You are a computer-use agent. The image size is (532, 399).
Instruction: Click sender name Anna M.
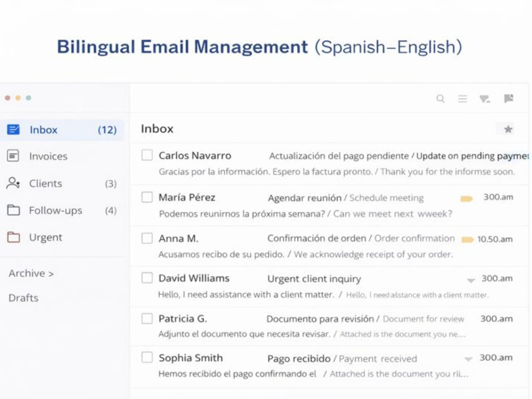click(178, 238)
